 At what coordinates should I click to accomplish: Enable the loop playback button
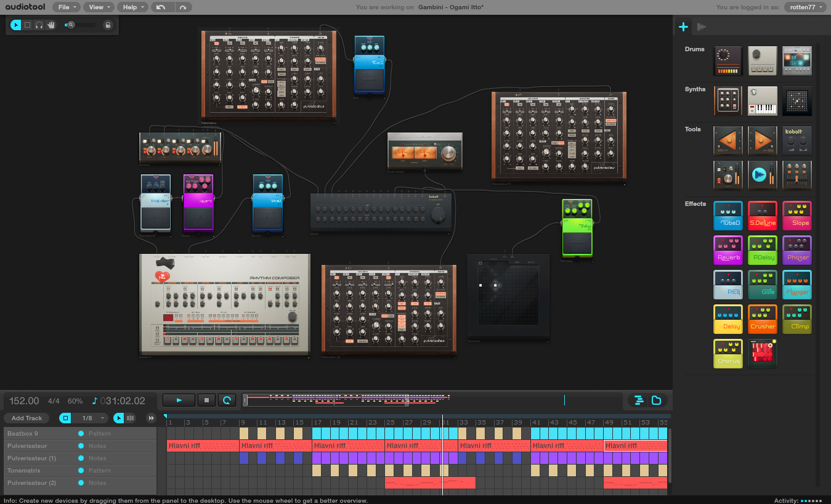(x=227, y=400)
